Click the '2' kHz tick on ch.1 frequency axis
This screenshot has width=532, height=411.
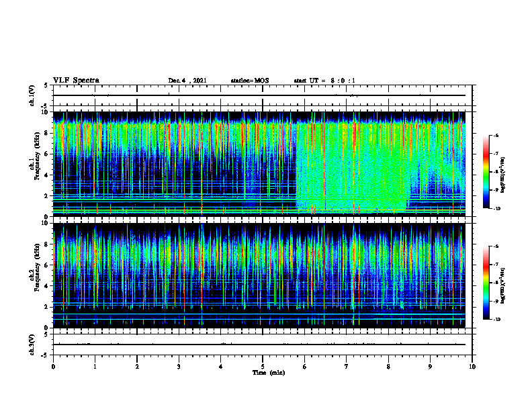[x=46, y=196]
